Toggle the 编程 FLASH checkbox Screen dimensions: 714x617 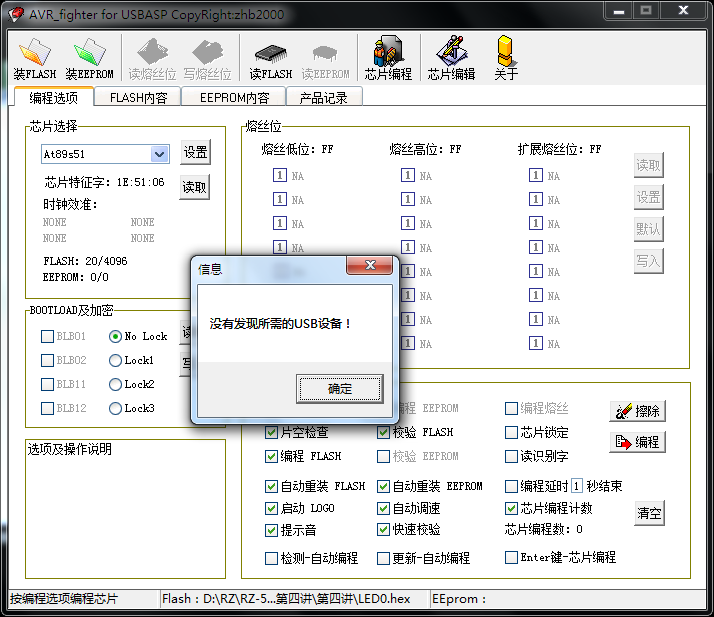coord(271,456)
